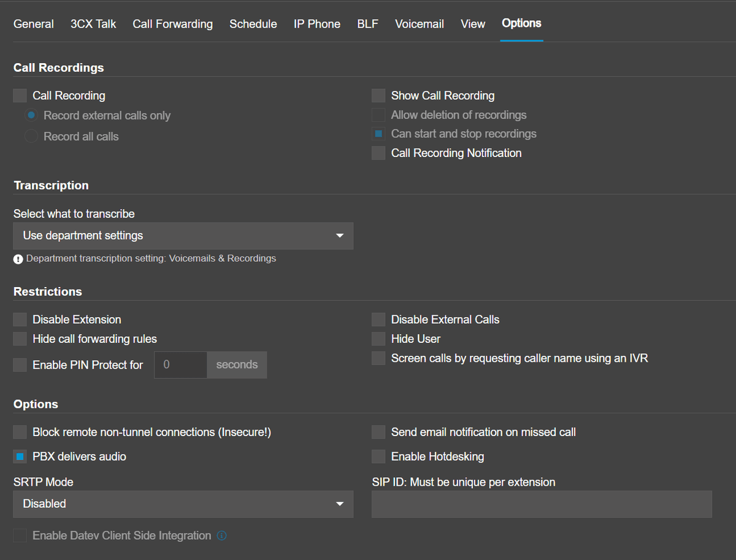Select Record external calls only
The height and width of the screenshot is (560, 736).
coord(31,115)
